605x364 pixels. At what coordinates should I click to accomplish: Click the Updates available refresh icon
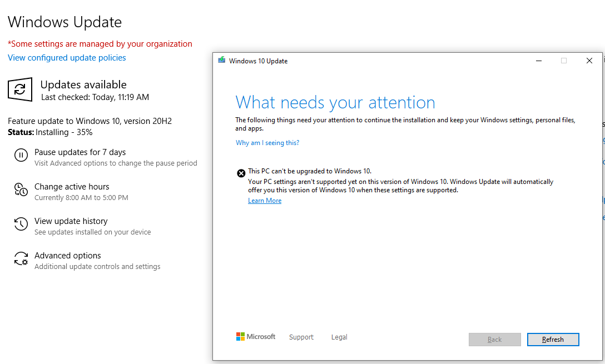click(20, 89)
